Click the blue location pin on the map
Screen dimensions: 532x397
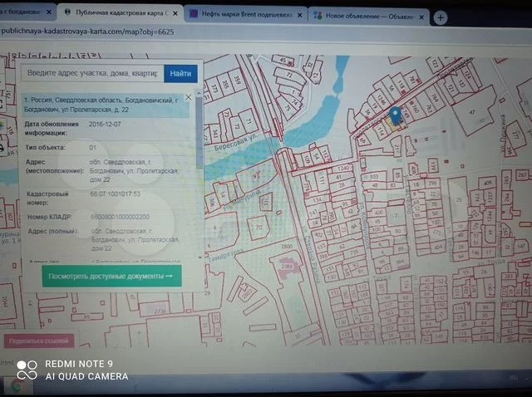(396, 116)
